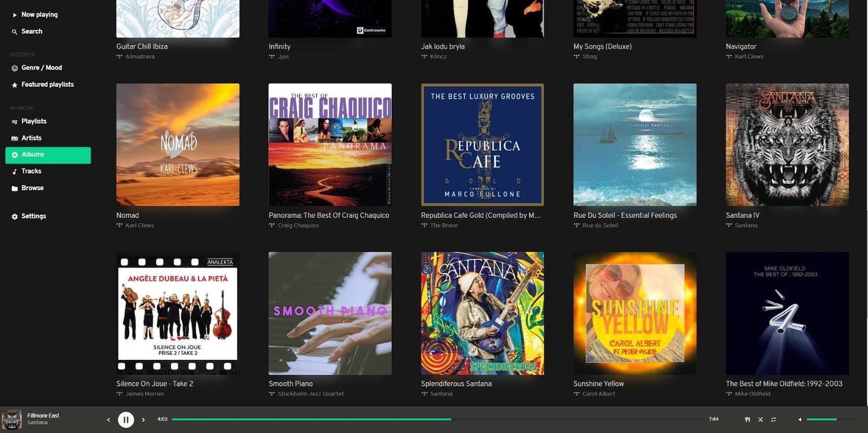Open the Craig Chaquico Panorama album cover
Viewport: 868px width, 433px height.
tap(330, 145)
